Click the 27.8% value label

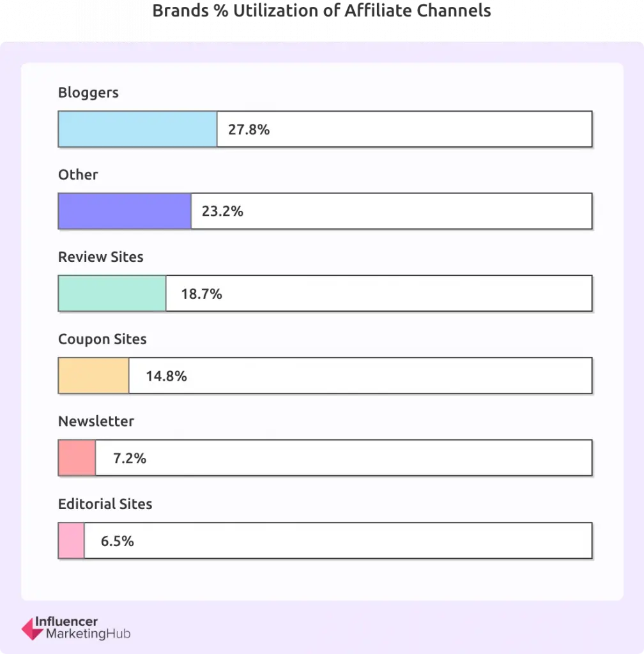tap(249, 129)
